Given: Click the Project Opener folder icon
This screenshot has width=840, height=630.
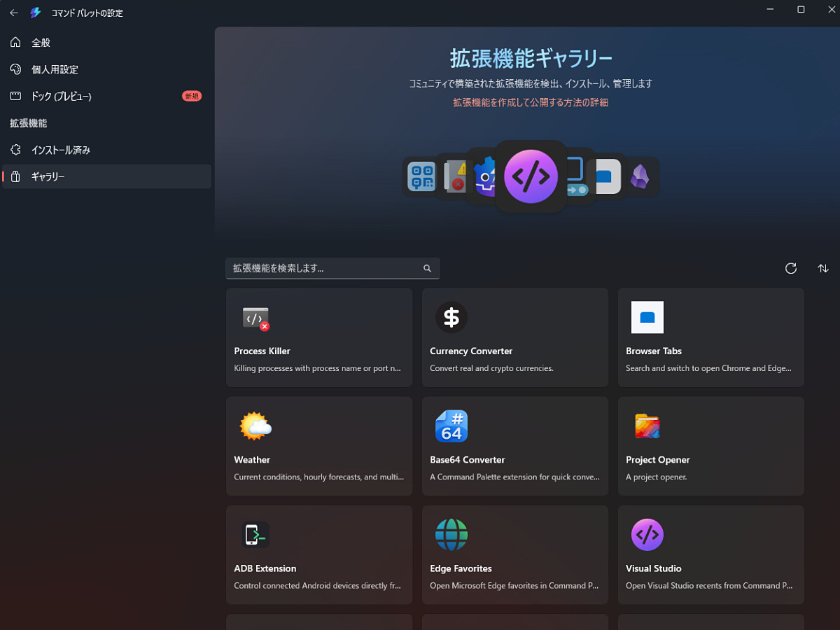Looking at the screenshot, I should pyautogui.click(x=647, y=426).
